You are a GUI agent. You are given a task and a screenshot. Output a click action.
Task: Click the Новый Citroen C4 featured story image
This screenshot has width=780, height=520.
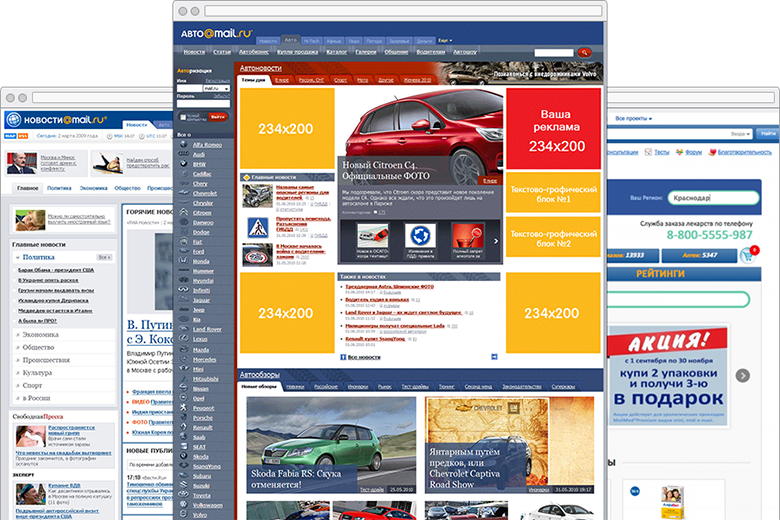(x=420, y=137)
